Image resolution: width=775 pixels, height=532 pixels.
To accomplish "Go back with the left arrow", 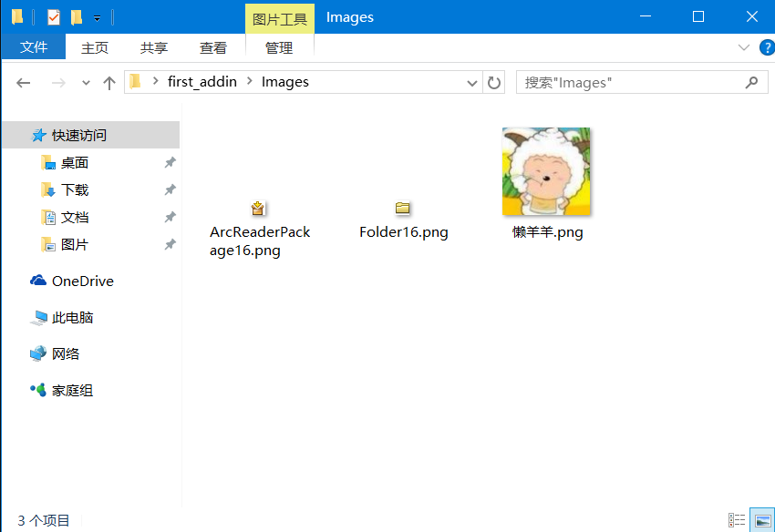I will point(23,83).
